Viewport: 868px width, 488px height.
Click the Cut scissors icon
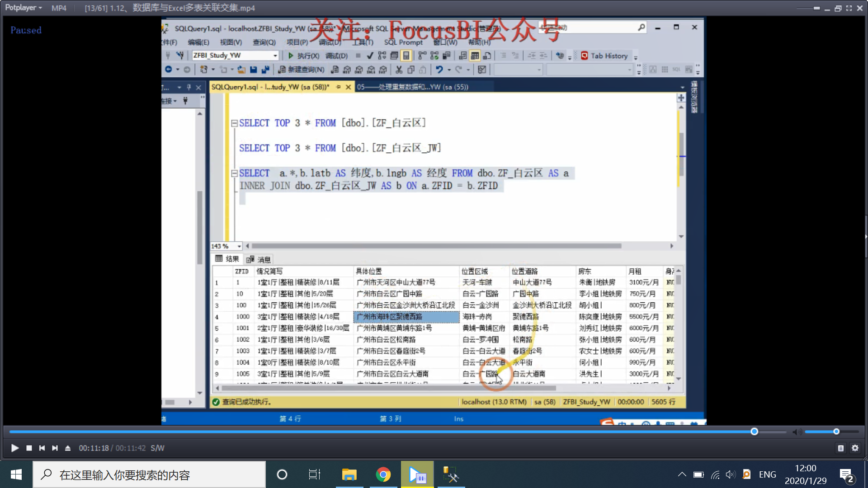(x=399, y=70)
